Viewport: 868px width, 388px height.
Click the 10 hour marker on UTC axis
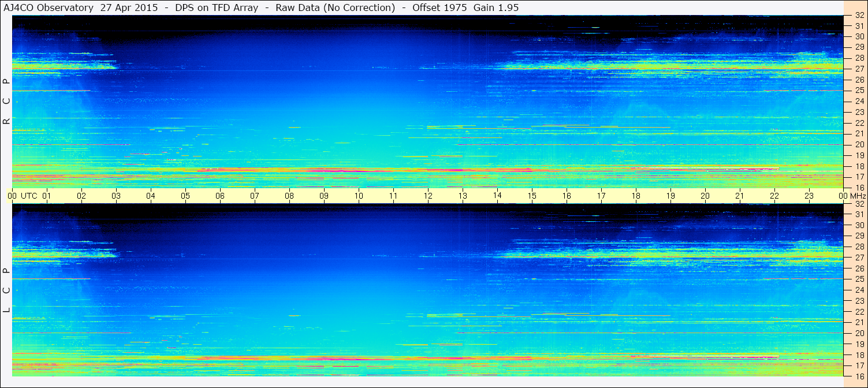[359, 196]
